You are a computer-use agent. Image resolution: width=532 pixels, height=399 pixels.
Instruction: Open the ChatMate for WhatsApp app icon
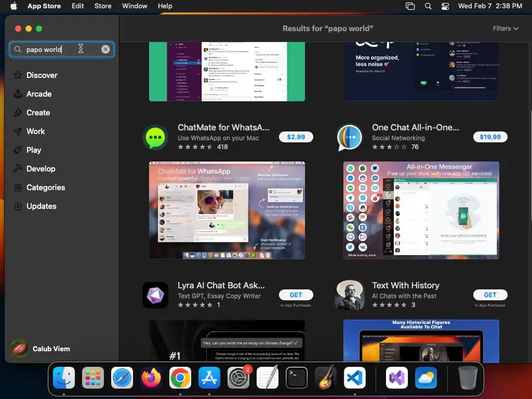(x=155, y=137)
